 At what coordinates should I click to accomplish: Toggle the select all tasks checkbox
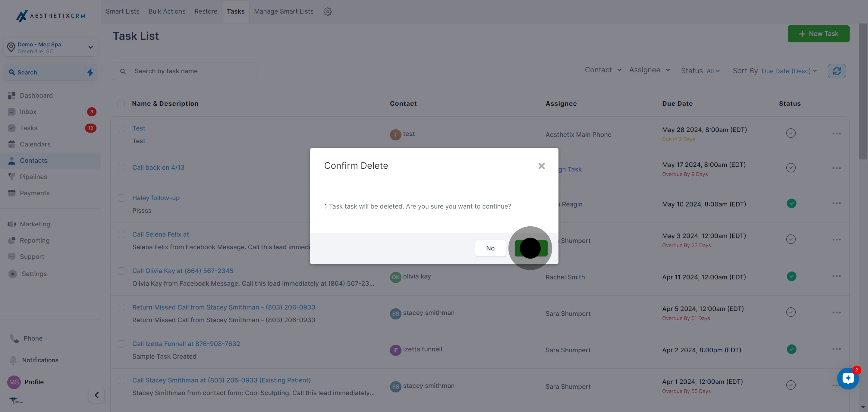pyautogui.click(x=121, y=103)
